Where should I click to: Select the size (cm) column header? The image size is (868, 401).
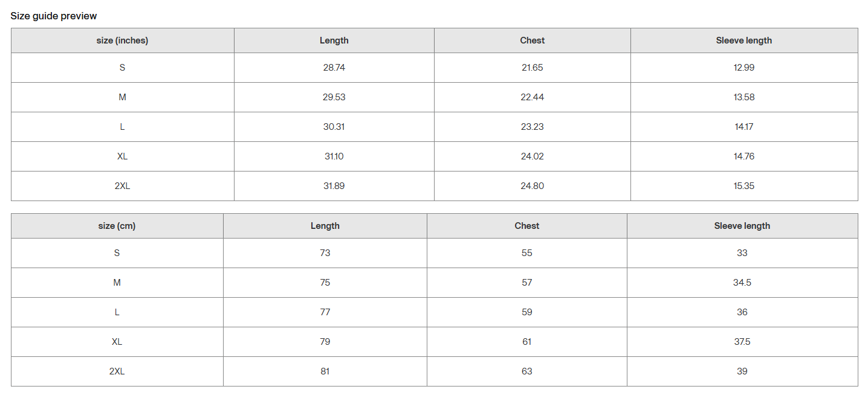pos(117,226)
